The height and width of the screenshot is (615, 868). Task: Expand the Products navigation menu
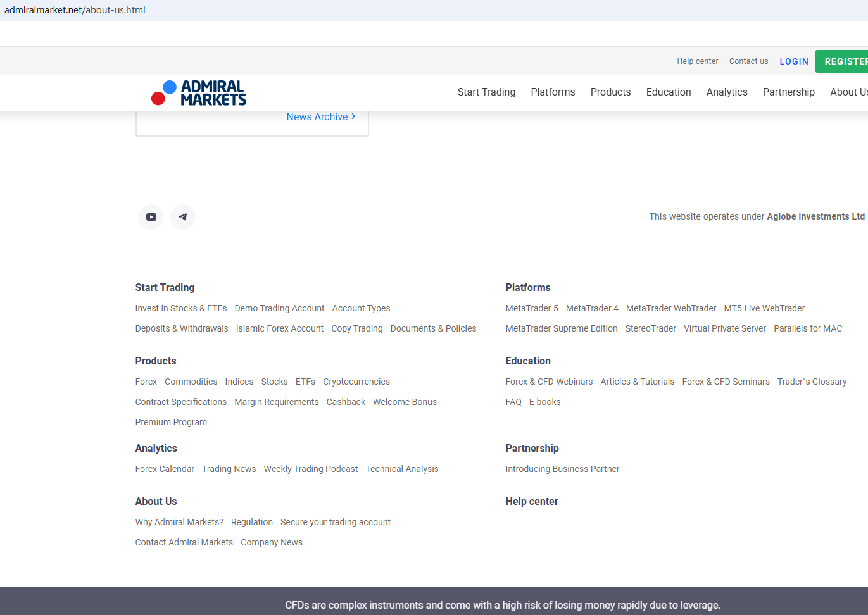coord(610,92)
